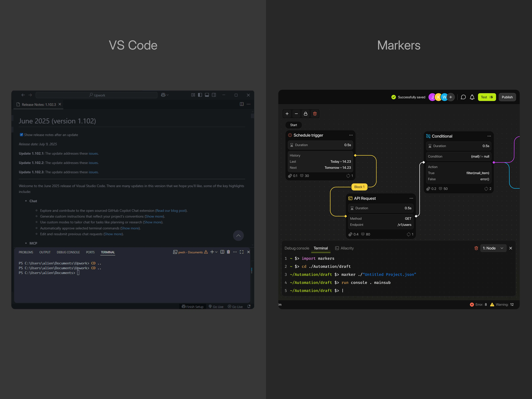
Task: Open Customize Layout in VS Code title bar
Action: point(193,95)
